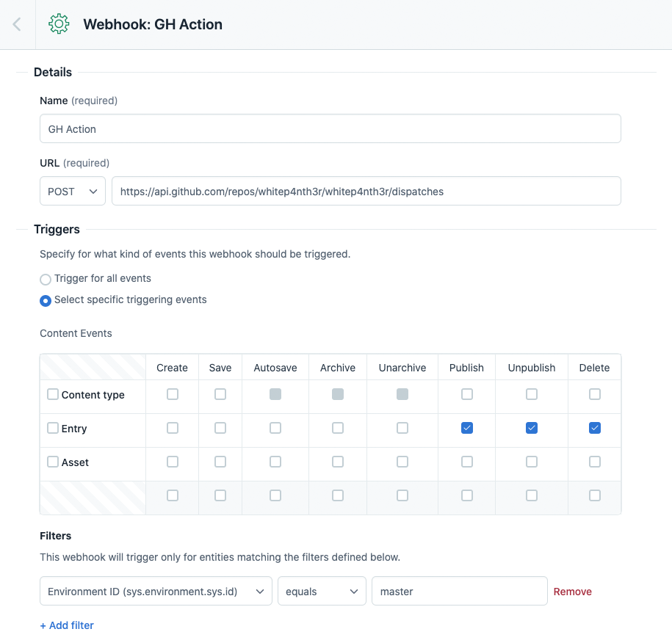Click the webhook settings gear icon

(x=59, y=23)
